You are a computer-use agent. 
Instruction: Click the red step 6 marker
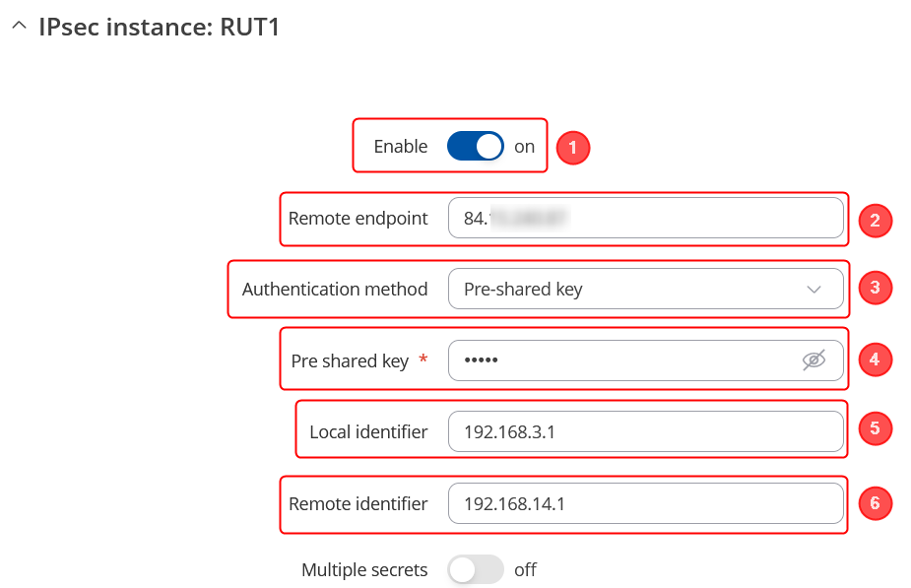875,504
